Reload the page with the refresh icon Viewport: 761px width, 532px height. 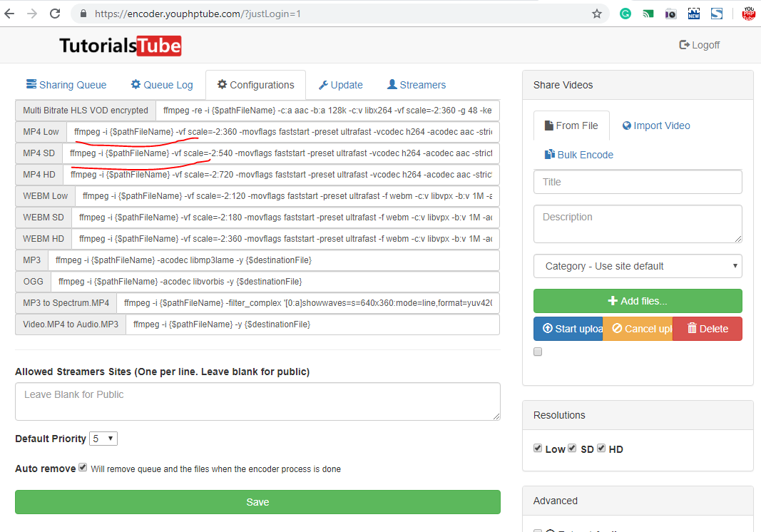[x=55, y=14]
